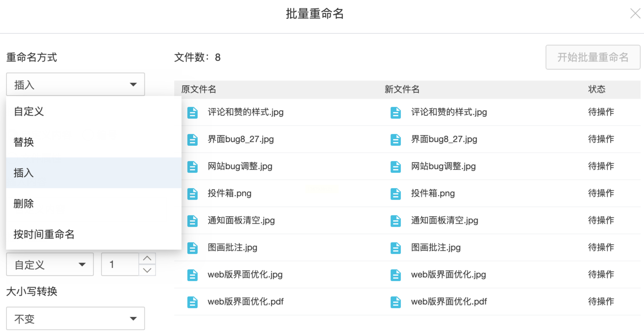This screenshot has width=644, height=332.
Task: Decrease the number with the down arrow
Action: [147, 270]
